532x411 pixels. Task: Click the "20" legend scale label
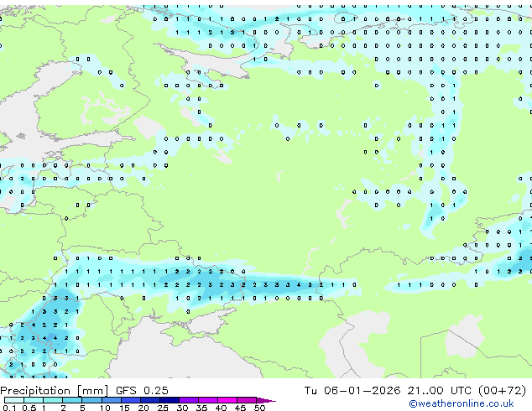click(x=143, y=408)
